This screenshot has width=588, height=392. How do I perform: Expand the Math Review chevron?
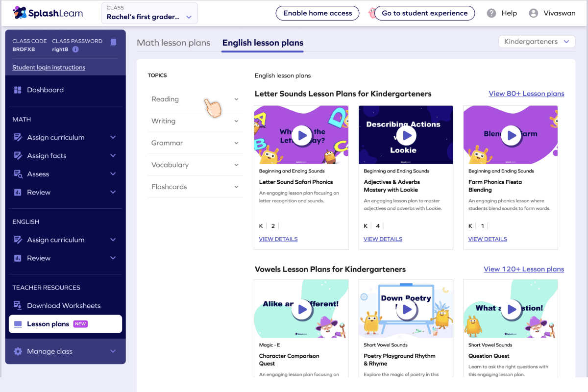point(113,193)
